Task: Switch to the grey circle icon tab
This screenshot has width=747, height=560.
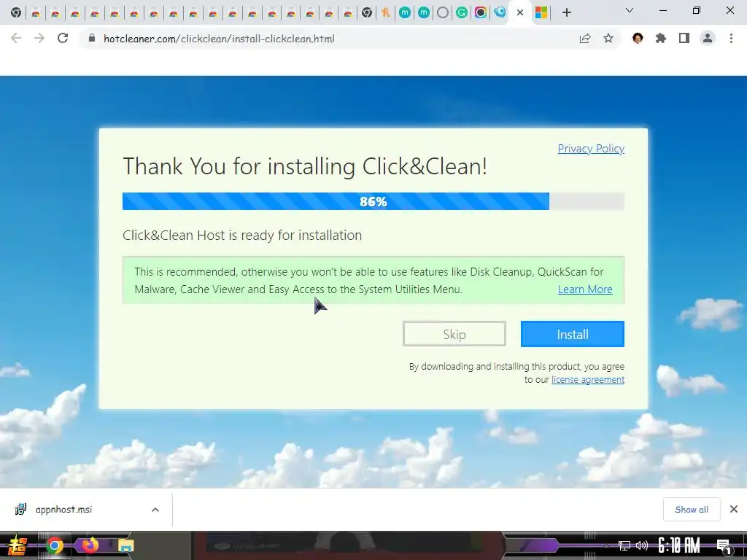Action: coord(443,12)
